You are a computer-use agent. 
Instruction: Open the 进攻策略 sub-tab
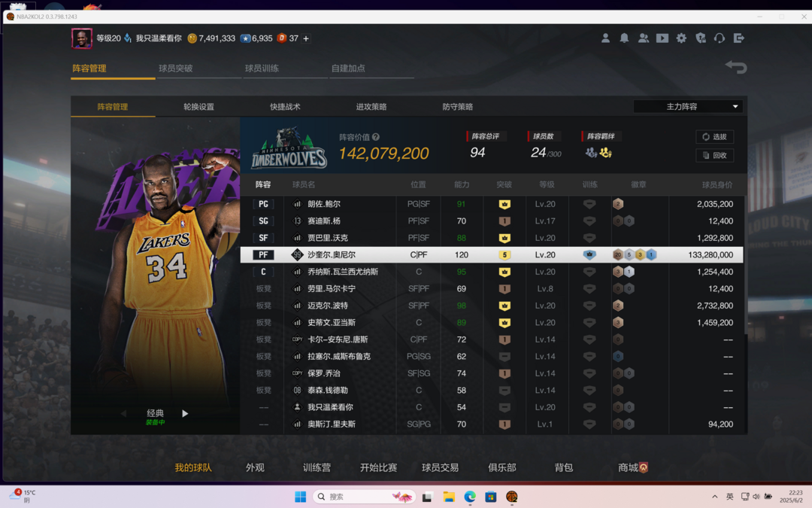click(x=371, y=107)
